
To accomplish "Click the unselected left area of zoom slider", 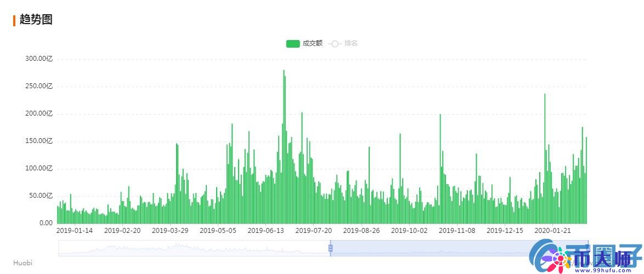I will [x=192, y=248].
